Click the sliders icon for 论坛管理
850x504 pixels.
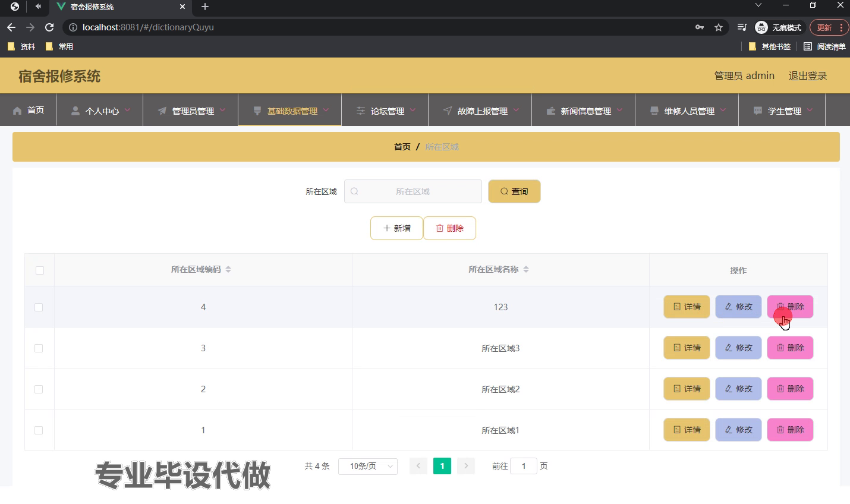click(361, 111)
